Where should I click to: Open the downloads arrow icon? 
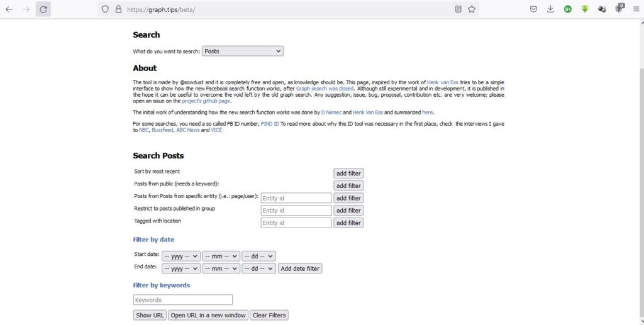pyautogui.click(x=550, y=9)
